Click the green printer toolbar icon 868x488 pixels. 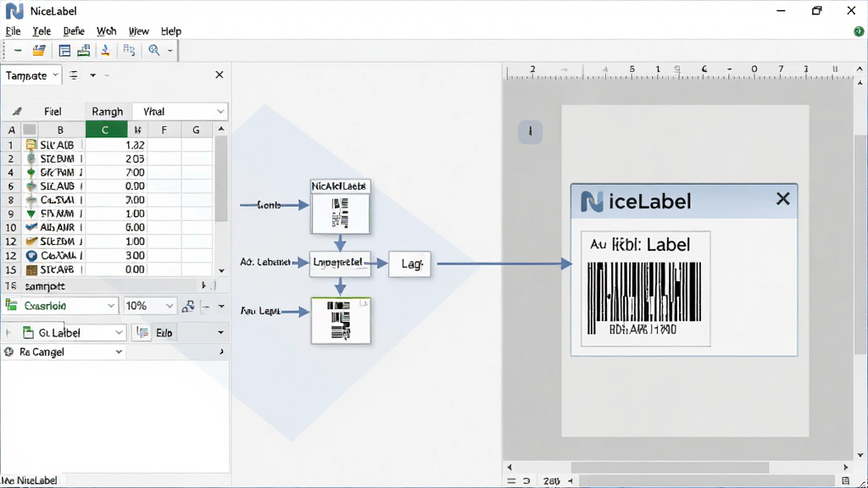pyautogui.click(x=84, y=51)
